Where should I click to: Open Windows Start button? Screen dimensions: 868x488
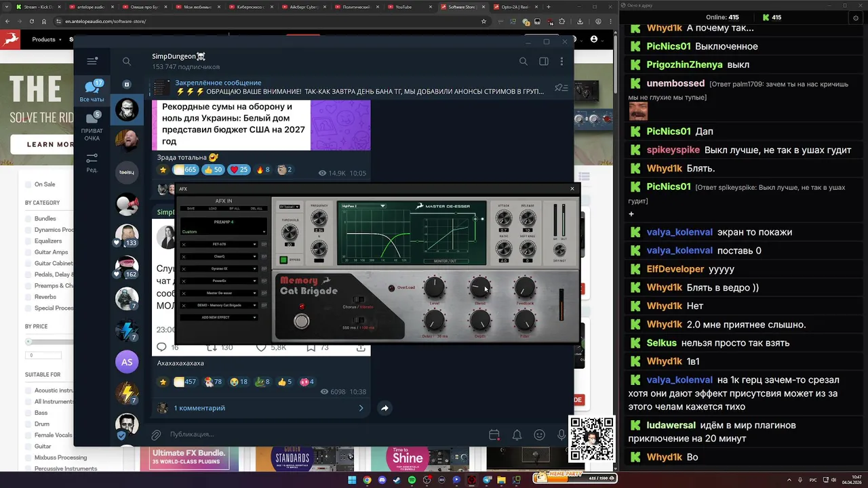click(352, 480)
